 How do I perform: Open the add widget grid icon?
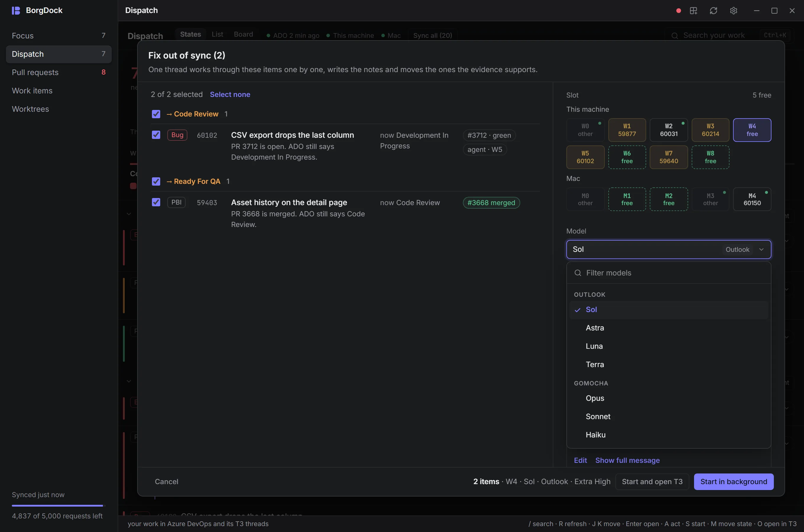pyautogui.click(x=693, y=11)
